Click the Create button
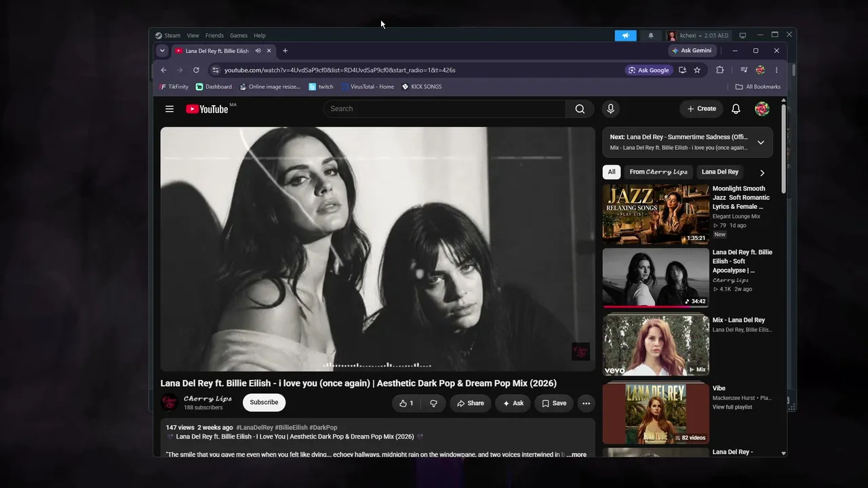 point(701,109)
